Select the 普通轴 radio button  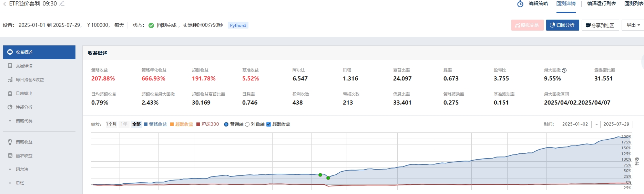[226, 125]
